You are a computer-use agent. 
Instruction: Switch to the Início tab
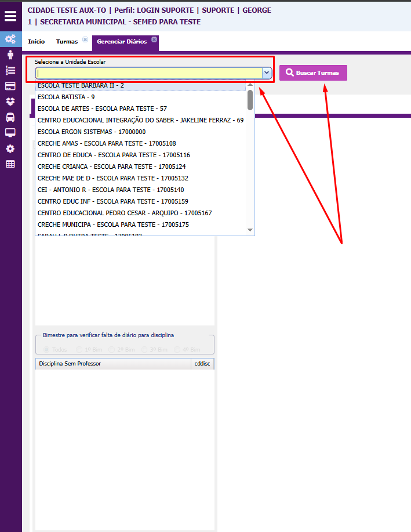click(36, 42)
